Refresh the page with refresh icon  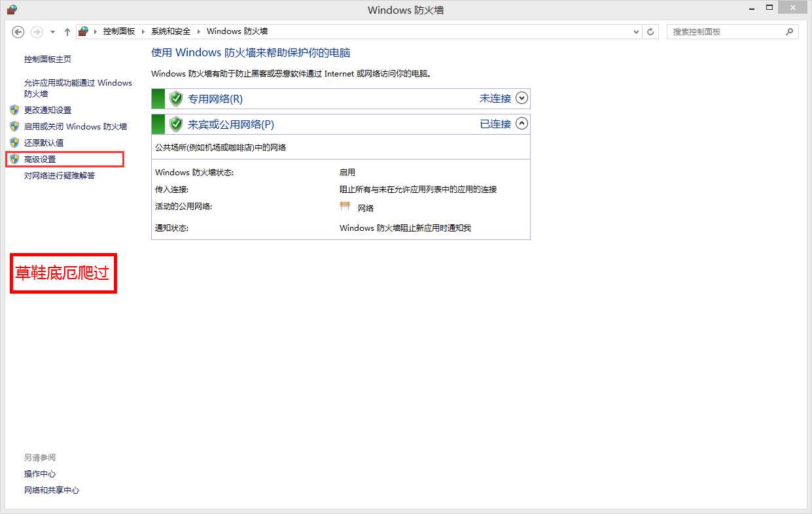(x=650, y=31)
